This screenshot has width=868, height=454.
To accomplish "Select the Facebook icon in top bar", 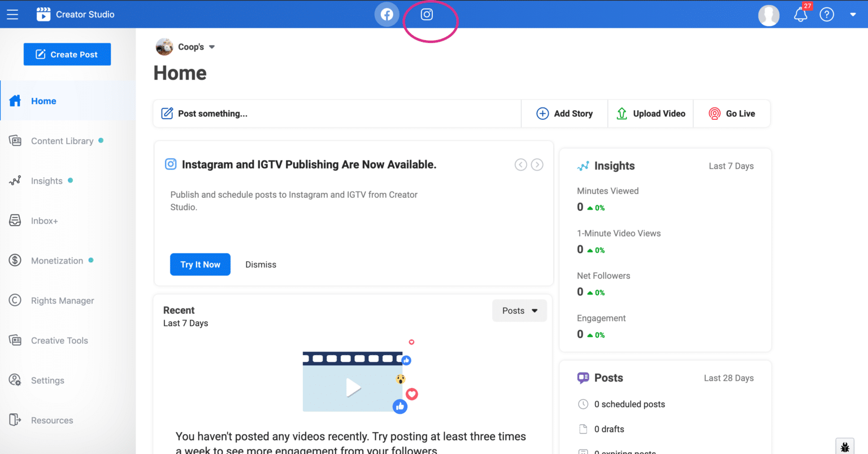I will 387,15.
